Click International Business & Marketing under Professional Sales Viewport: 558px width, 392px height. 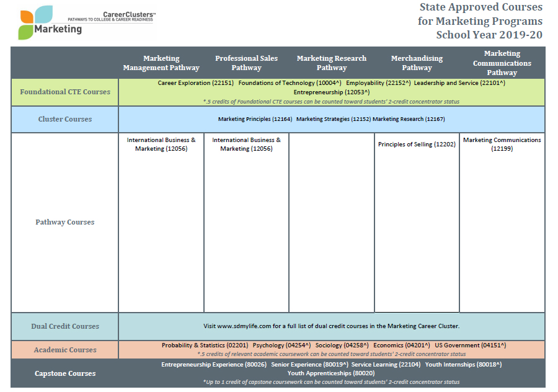click(246, 144)
